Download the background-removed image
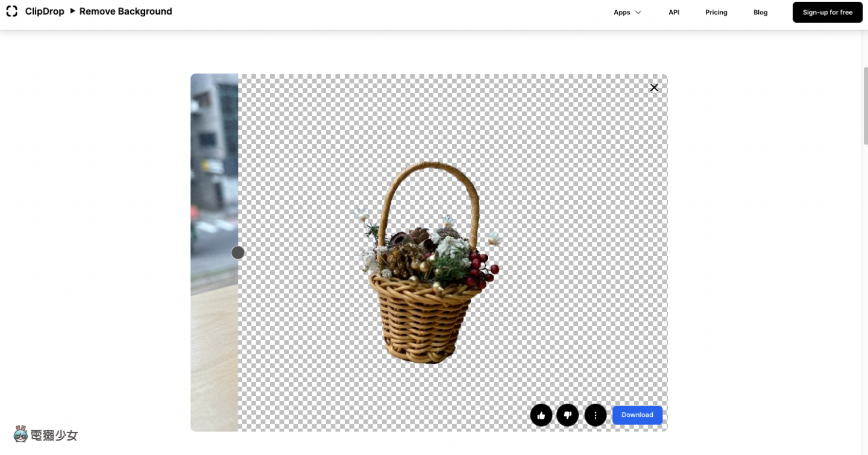Screen dimensions: 868x455 tap(637, 415)
